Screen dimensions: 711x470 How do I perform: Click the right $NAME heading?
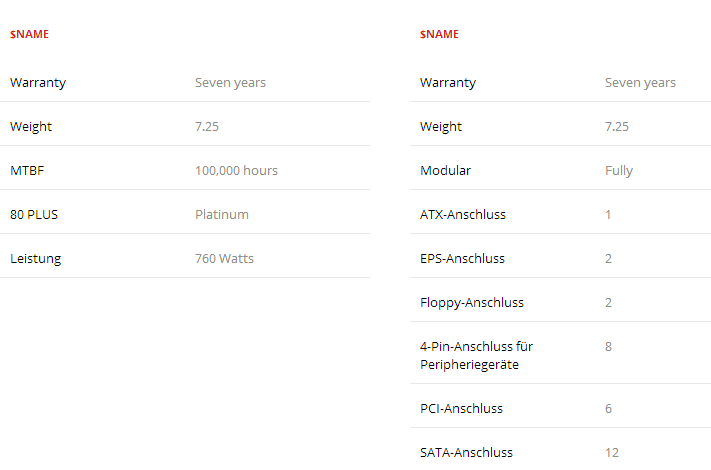439,34
